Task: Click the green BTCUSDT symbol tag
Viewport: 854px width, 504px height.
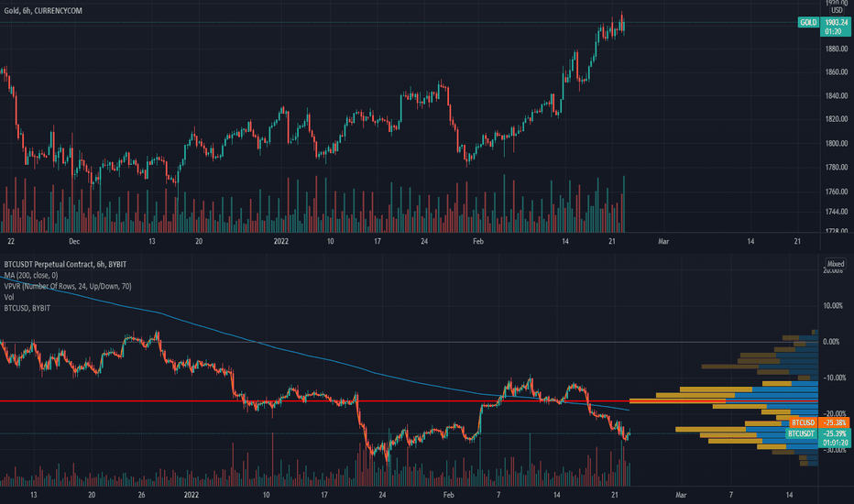Action: point(800,433)
